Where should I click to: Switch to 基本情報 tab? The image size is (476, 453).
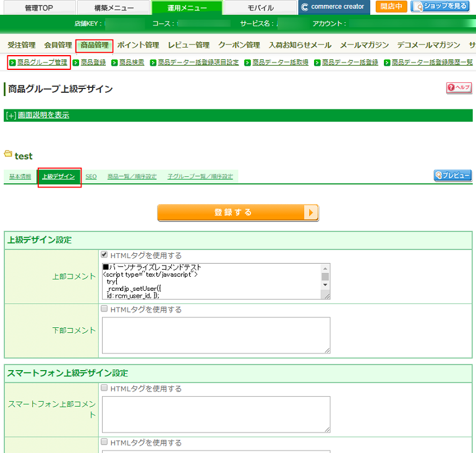20,176
